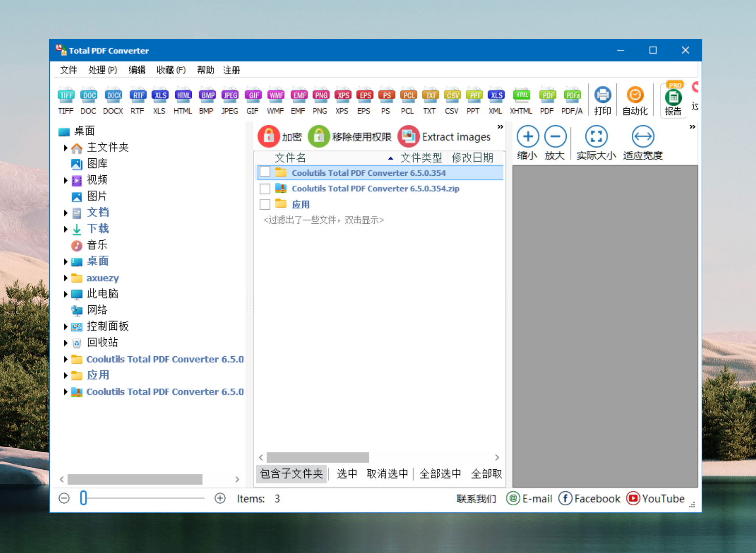Expand the 此电脑 tree node

(x=65, y=294)
